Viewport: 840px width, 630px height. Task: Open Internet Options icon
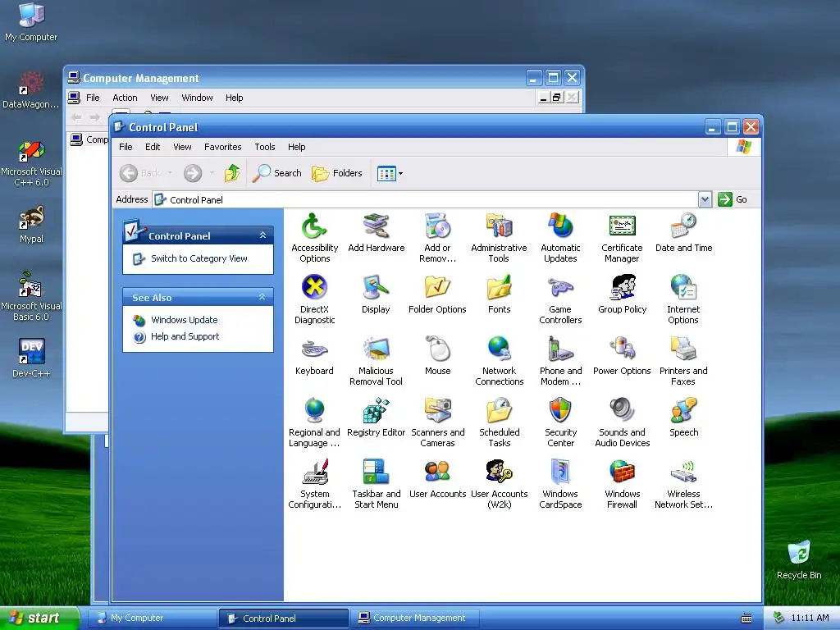[x=683, y=299]
